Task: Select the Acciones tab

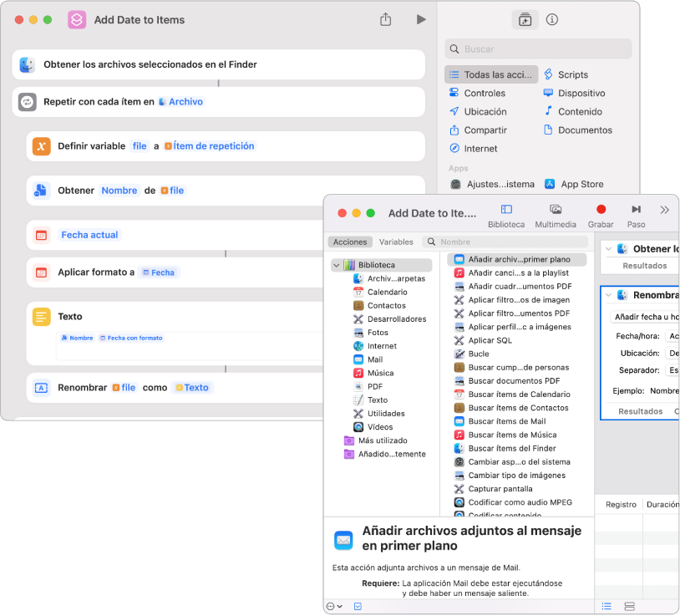Action: (350, 242)
